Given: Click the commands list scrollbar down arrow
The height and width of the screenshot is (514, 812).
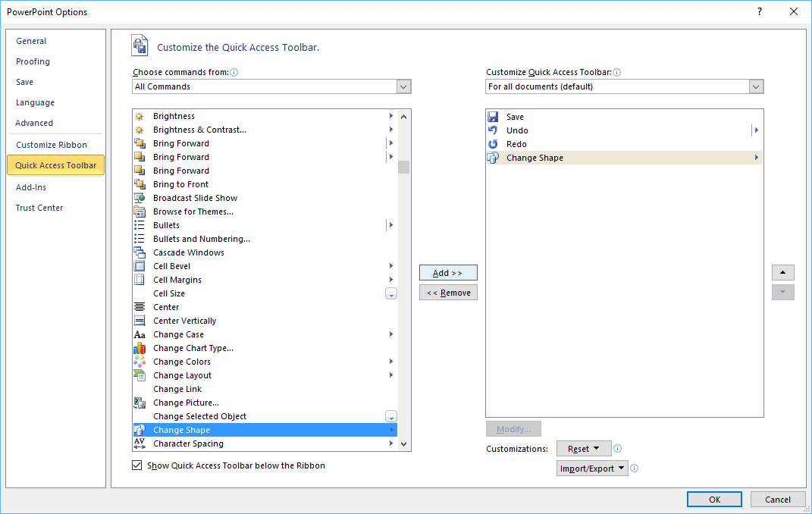Looking at the screenshot, I should 403,444.
